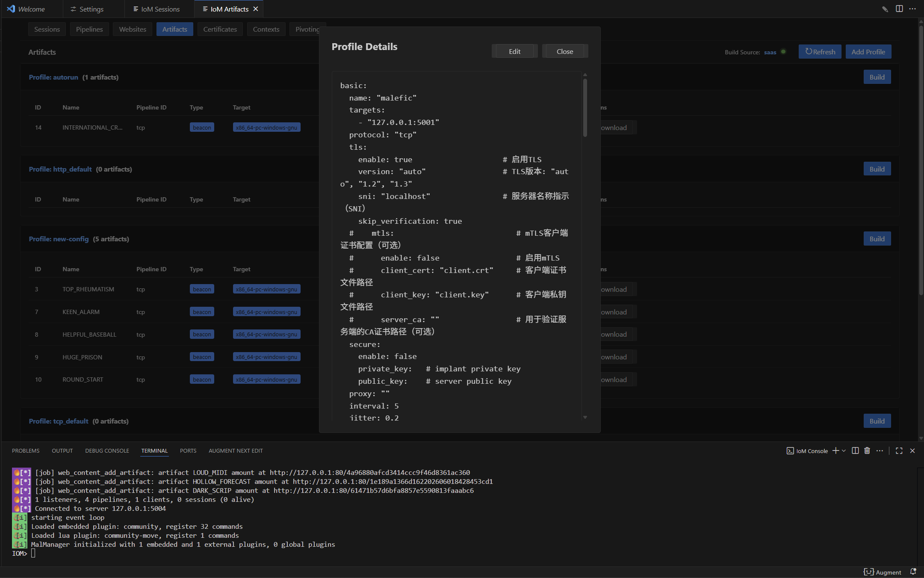Click the beacon tag in the KEEN_ALARM row
The image size is (924, 578).
(x=202, y=312)
